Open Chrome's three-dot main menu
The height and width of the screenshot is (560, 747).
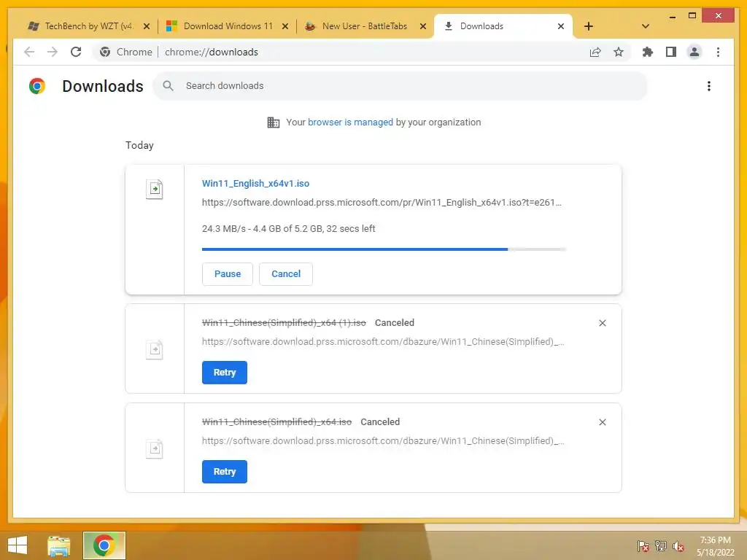[x=718, y=52]
